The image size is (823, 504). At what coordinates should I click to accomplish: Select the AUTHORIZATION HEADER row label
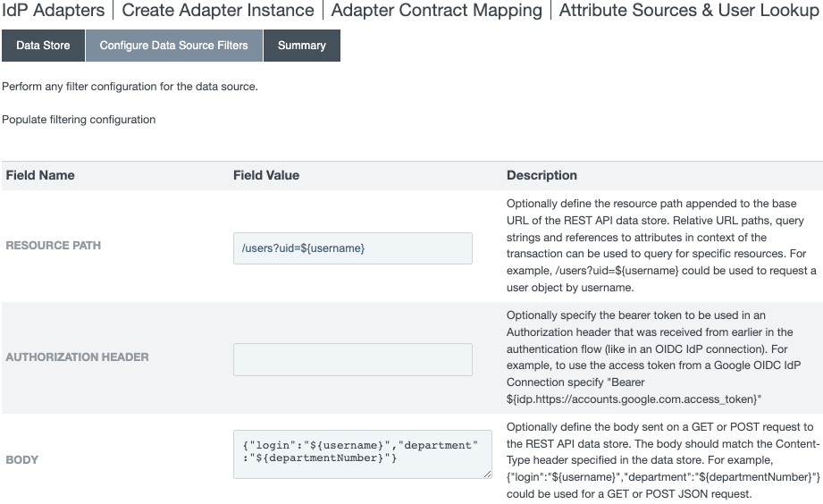tap(77, 357)
